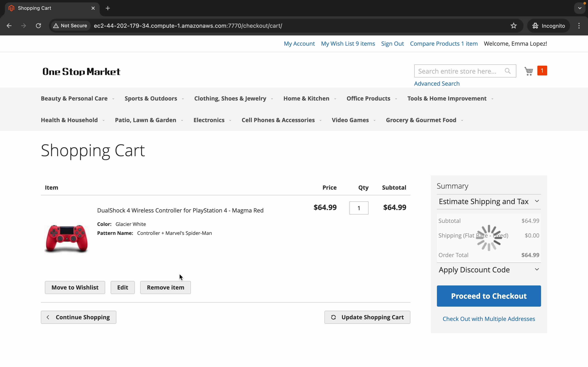588x367 pixels.
Task: Open Home & Kitchen category menu
Action: [306, 98]
